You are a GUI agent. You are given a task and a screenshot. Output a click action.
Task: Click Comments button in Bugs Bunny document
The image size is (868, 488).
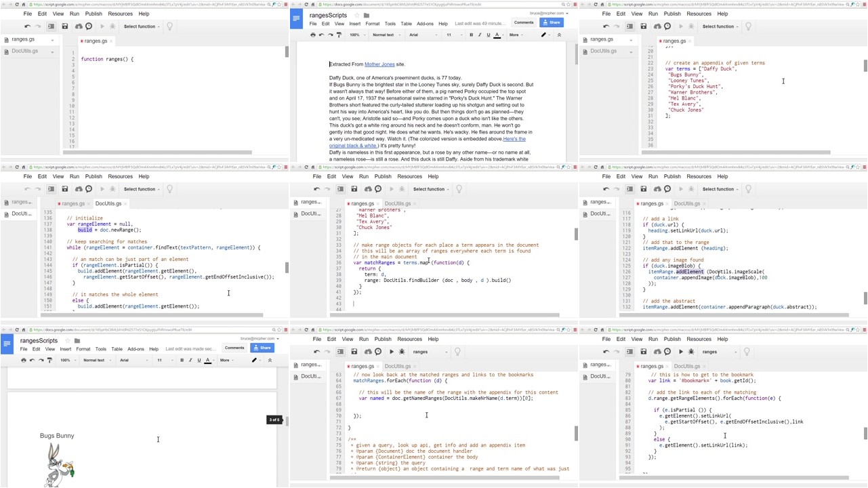(234, 348)
